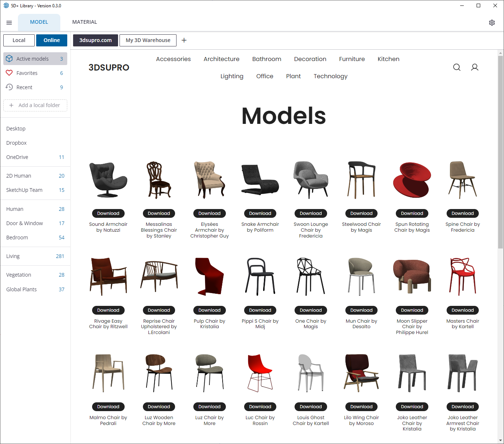Image resolution: width=504 pixels, height=444 pixels.
Task: Click the Recent history icon
Action: pyautogui.click(x=9, y=87)
